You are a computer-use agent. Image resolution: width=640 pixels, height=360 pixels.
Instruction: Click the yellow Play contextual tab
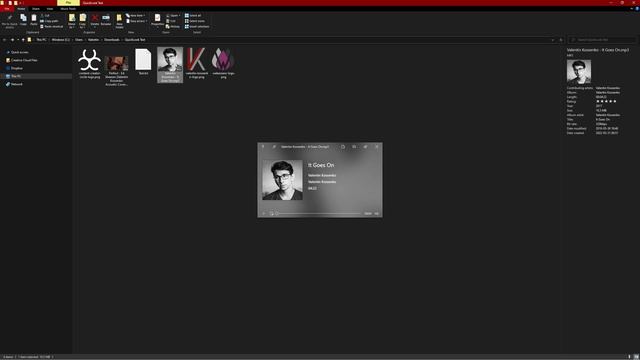pos(68,2)
